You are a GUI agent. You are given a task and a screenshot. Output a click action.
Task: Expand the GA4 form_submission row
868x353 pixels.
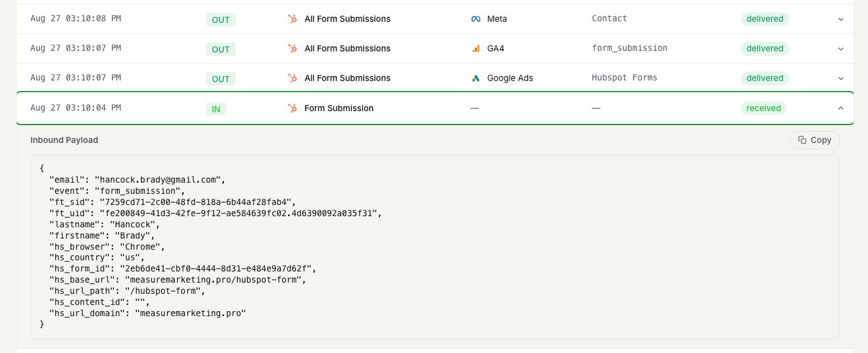[x=841, y=49]
